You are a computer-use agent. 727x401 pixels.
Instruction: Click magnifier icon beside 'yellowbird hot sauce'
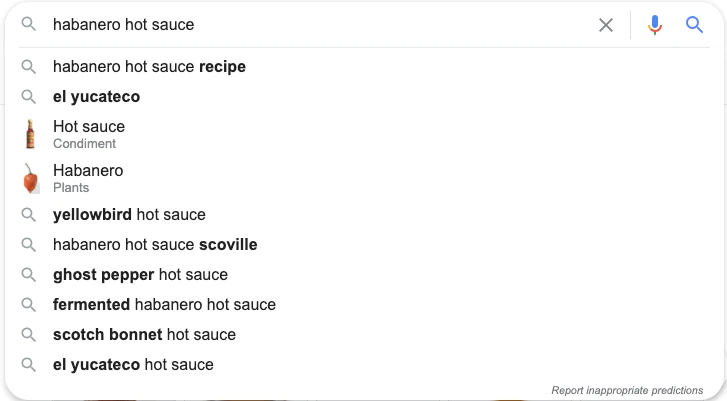(x=29, y=214)
